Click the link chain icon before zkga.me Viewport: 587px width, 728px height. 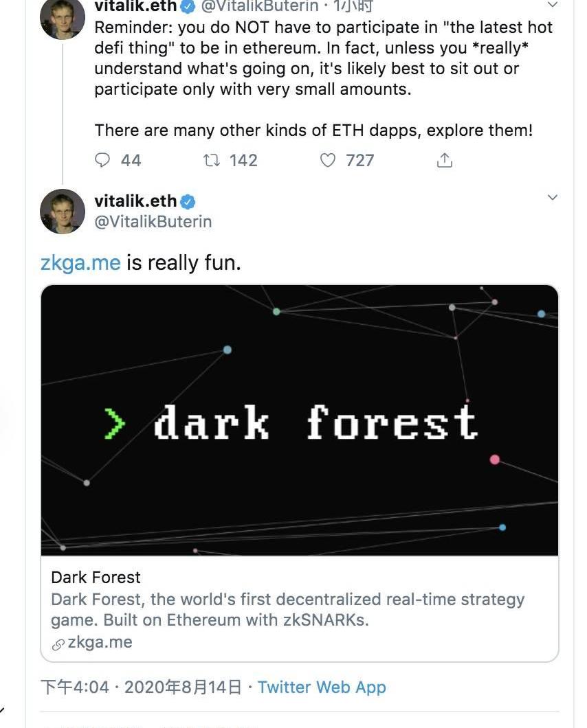point(58,644)
